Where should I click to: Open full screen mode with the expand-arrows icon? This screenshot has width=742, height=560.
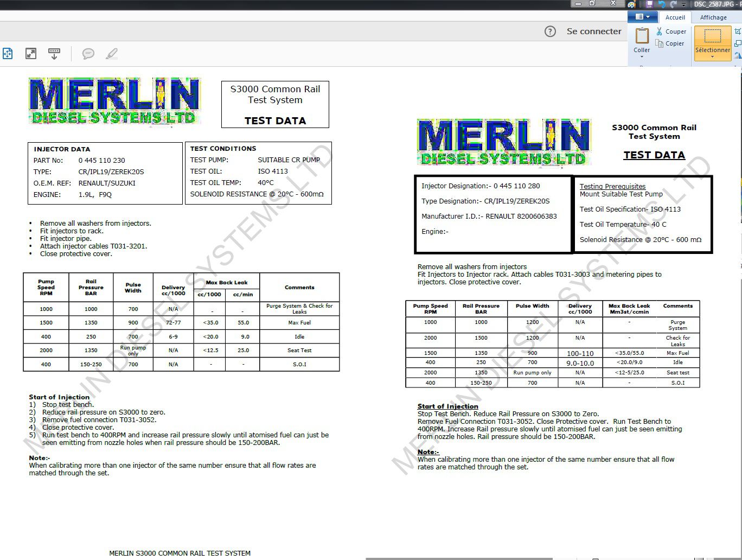click(31, 54)
